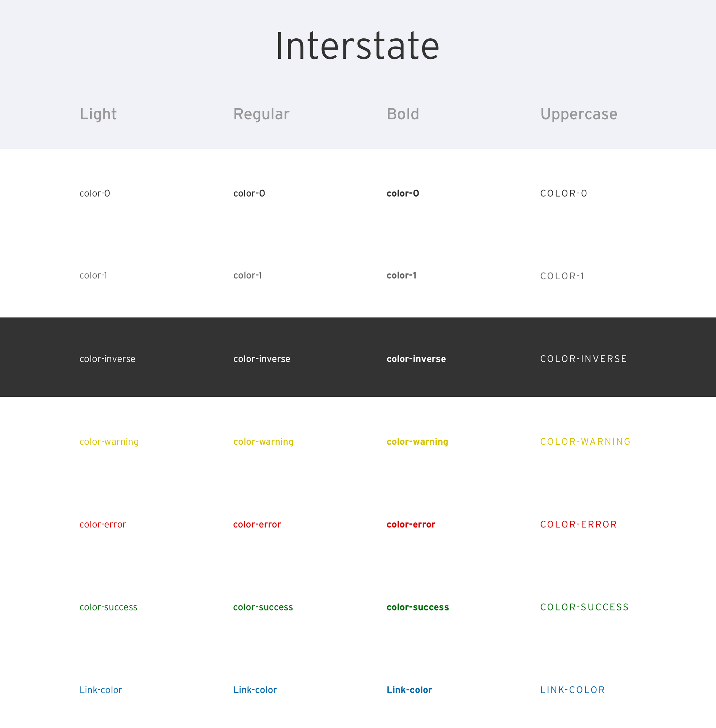Image resolution: width=716 pixels, height=728 pixels.
Task: Click the light color-error sample
Action: (103, 525)
